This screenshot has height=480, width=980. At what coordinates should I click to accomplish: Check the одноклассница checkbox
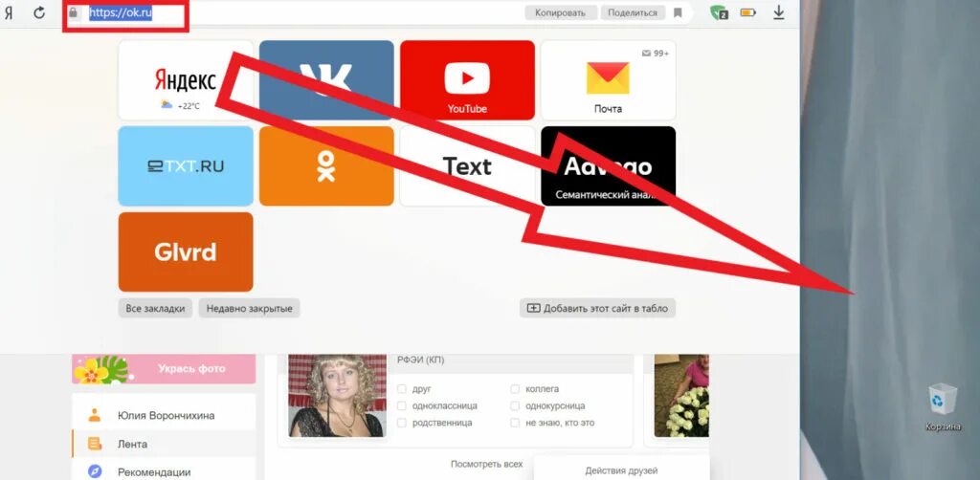coord(402,405)
